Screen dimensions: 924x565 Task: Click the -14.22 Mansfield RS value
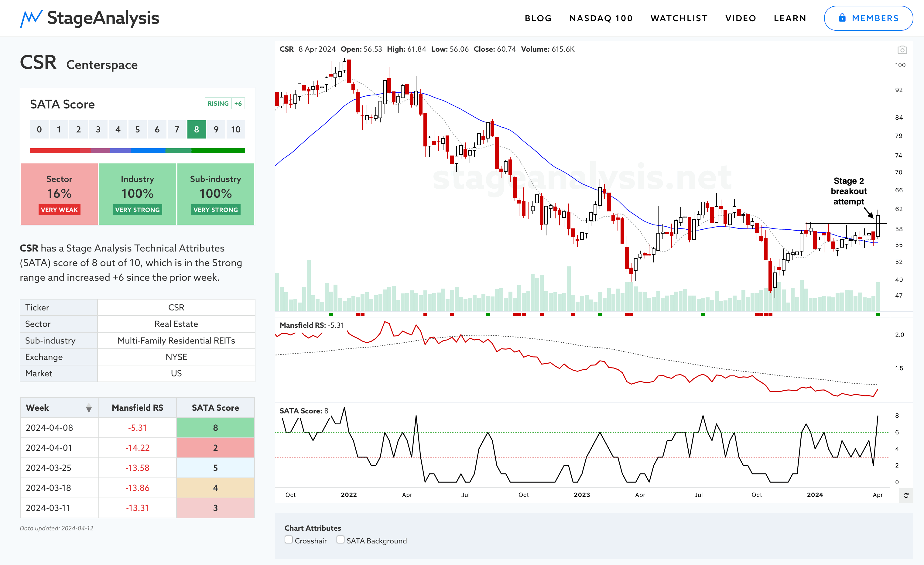(137, 448)
